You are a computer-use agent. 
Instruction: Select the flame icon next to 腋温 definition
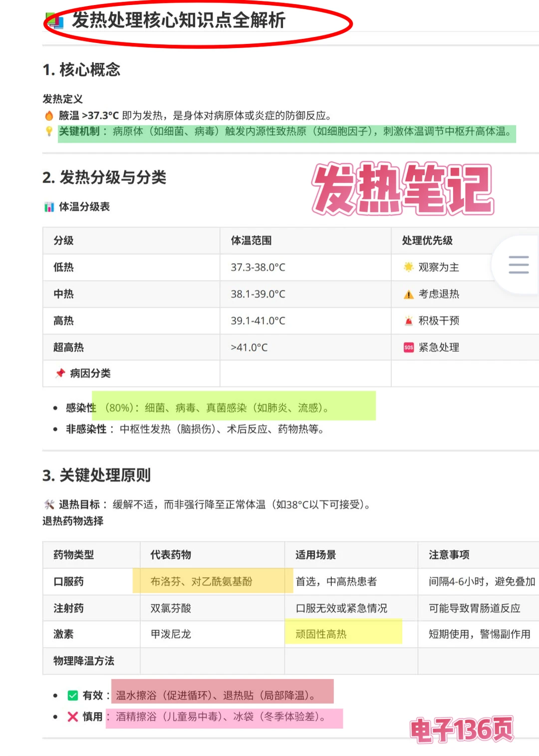(x=48, y=114)
